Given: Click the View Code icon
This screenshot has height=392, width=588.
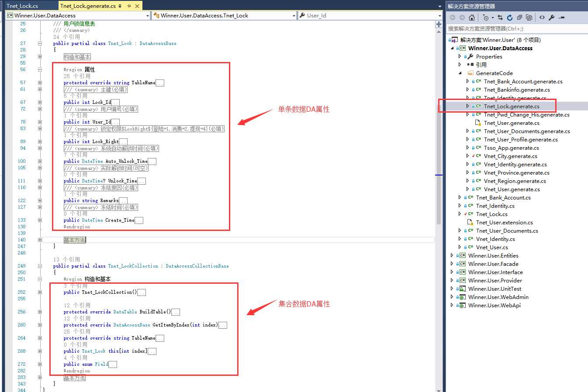Looking at the screenshot, I should [542, 17].
